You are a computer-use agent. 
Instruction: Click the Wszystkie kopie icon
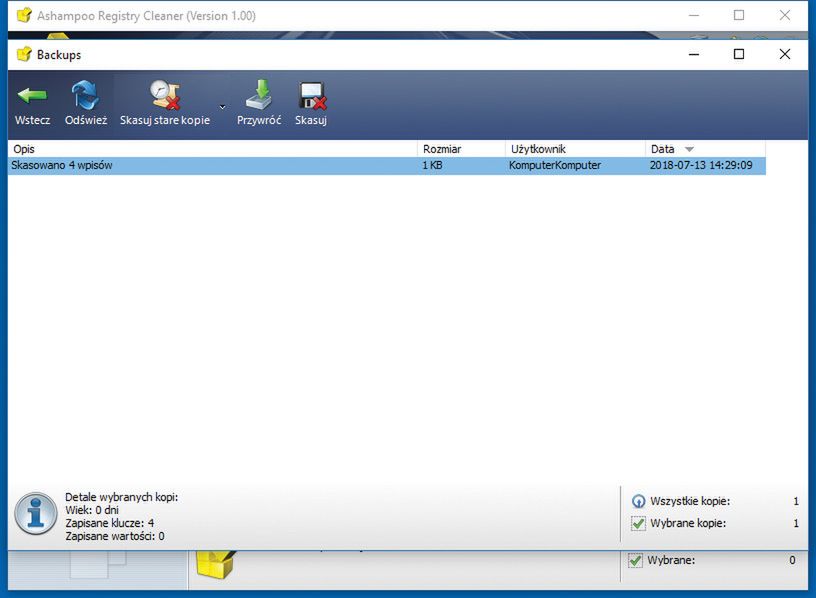(638, 501)
